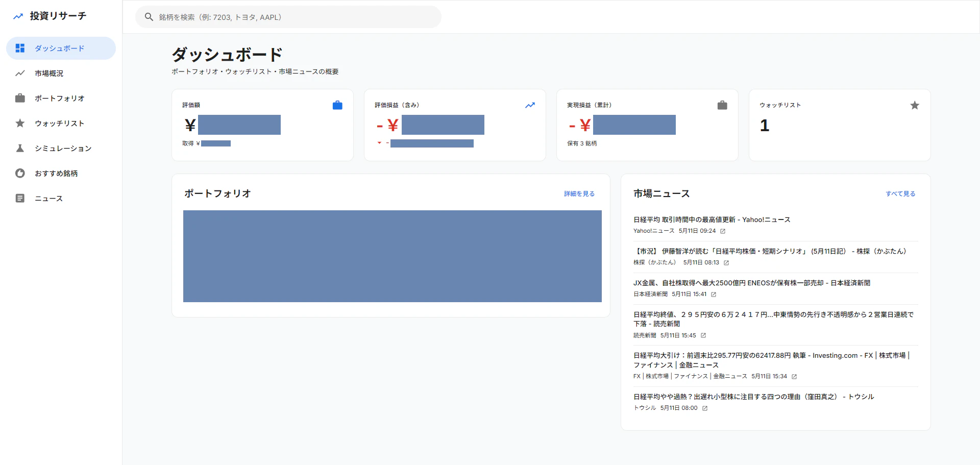Viewport: 980px width, 465px height.
Task: Click the 評価損益(含み) card label
Action: coord(397,105)
